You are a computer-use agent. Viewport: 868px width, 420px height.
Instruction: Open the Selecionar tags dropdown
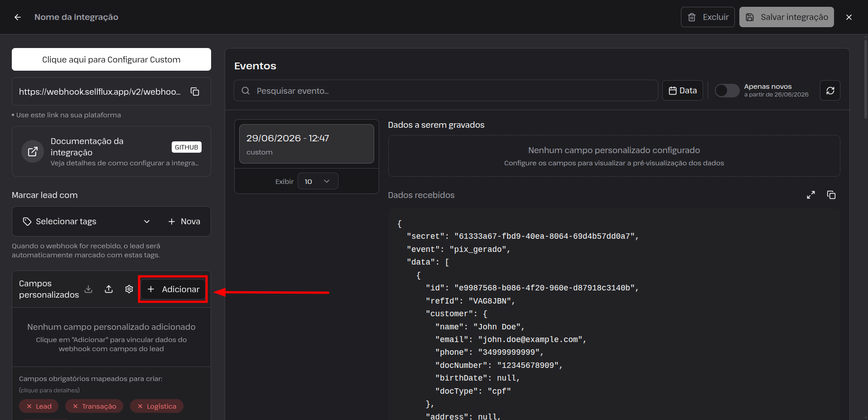pos(86,222)
